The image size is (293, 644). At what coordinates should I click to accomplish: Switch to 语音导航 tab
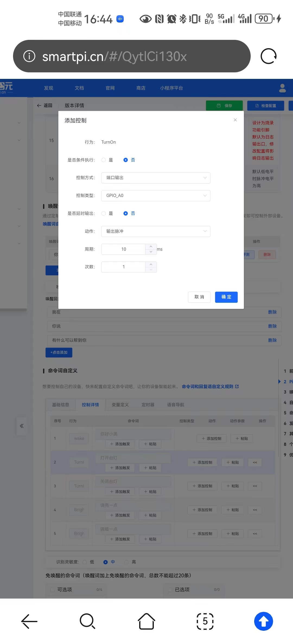(x=176, y=405)
